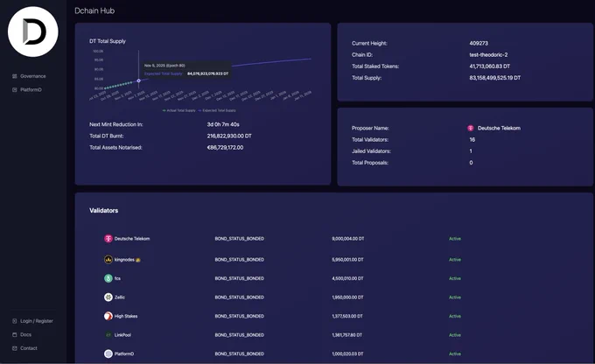Screen dimensions: 595x364
Task: Click the Deutsche Telekom validator logo
Action: click(x=108, y=239)
